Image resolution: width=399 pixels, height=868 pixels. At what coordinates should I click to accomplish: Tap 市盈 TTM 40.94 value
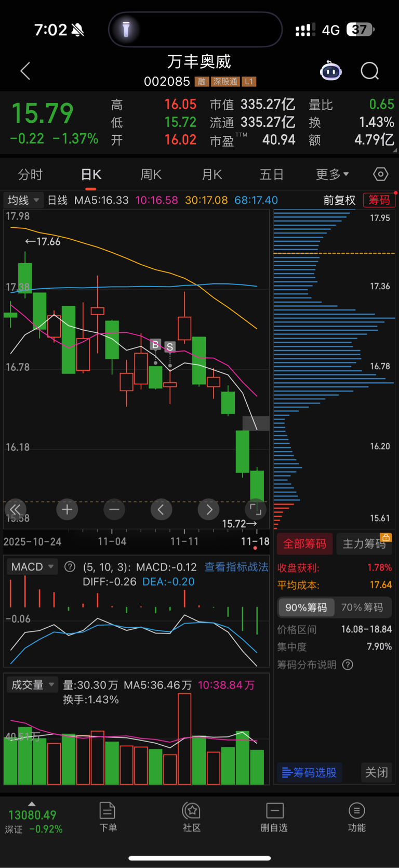[279, 139]
